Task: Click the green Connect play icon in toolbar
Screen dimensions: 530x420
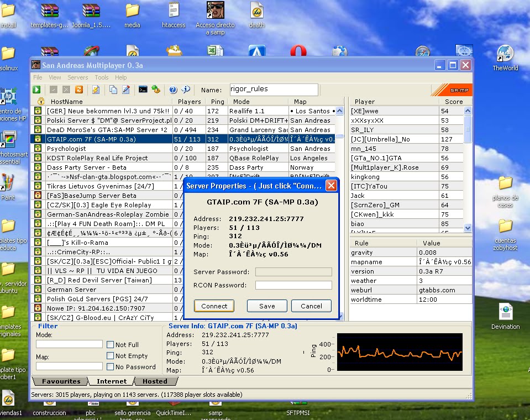Action: [36, 90]
